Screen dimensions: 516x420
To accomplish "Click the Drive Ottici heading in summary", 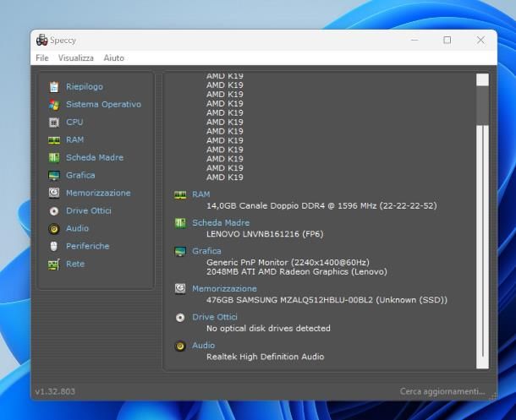I will coord(215,317).
